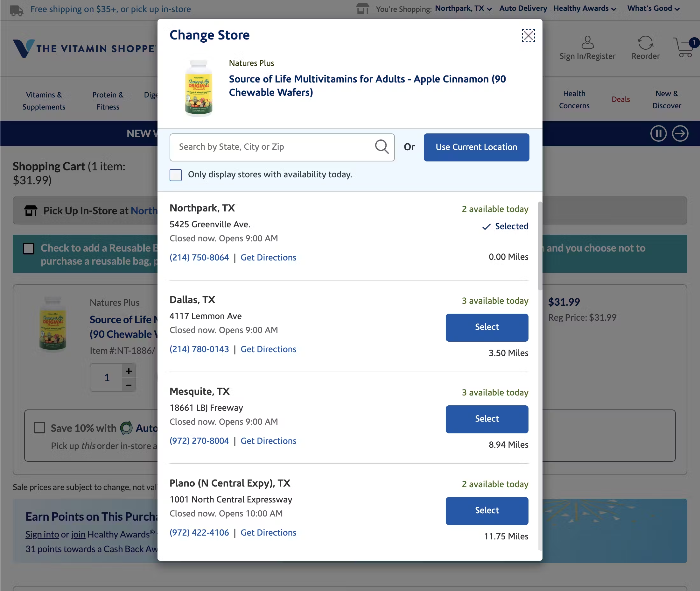Click the free shipping truck icon
The height and width of the screenshot is (591, 700).
pyautogui.click(x=16, y=10)
